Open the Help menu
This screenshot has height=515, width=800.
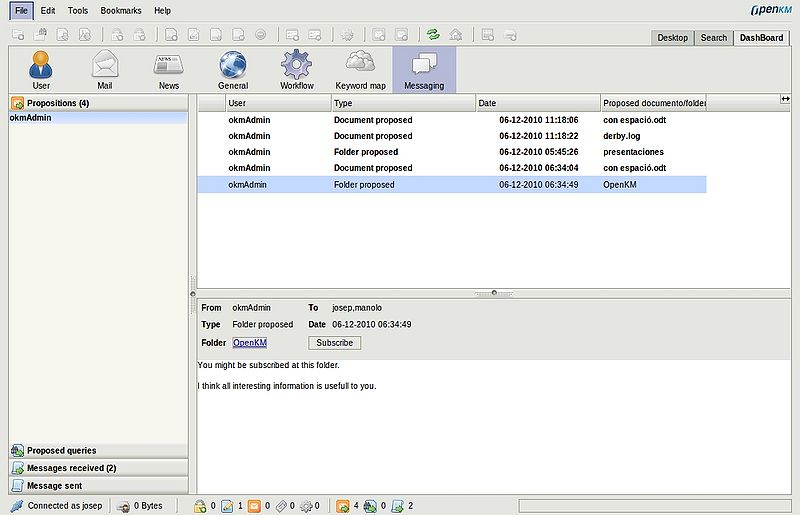(x=162, y=11)
